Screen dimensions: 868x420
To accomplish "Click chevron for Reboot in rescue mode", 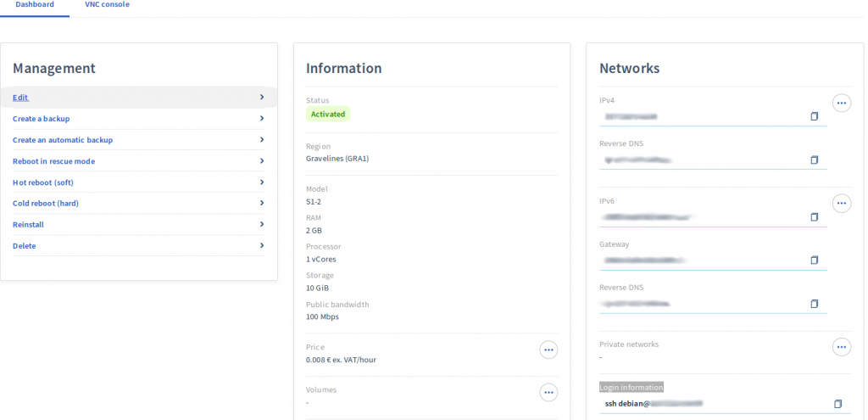I will pos(261,160).
